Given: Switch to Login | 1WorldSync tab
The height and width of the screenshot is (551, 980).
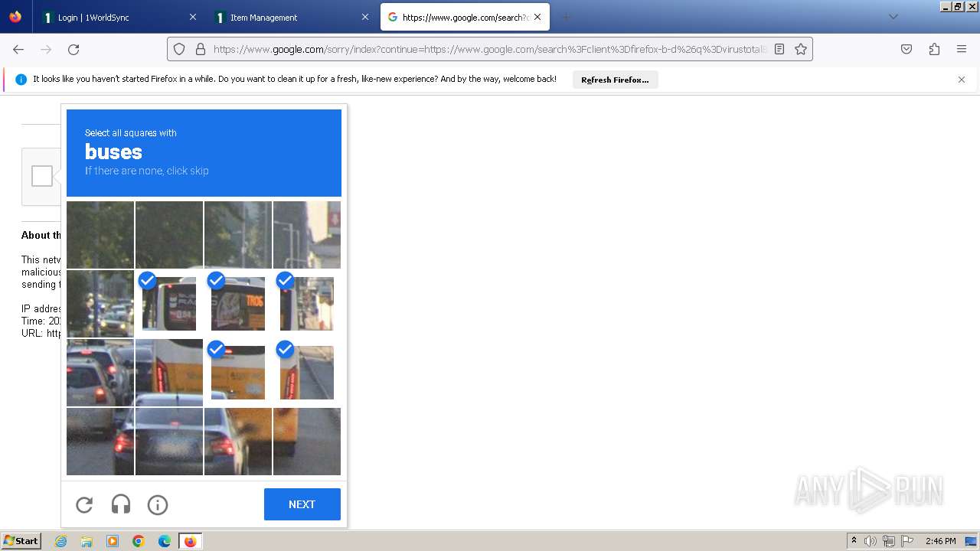Looking at the screenshot, I should [x=119, y=17].
